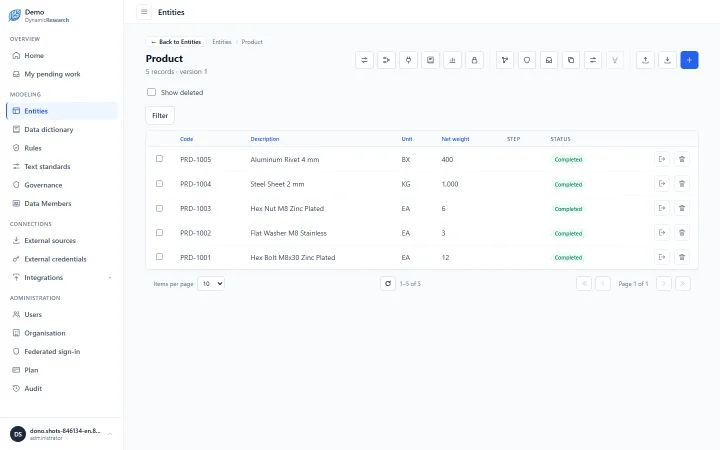
Task: Click the Demo logo in the sidebar header
Action: [15, 15]
